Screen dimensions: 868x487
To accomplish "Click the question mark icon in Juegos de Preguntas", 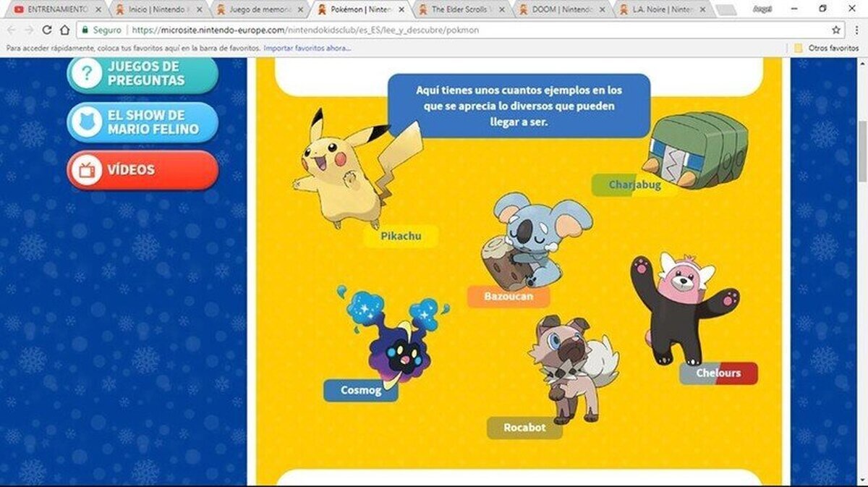I will [x=88, y=74].
